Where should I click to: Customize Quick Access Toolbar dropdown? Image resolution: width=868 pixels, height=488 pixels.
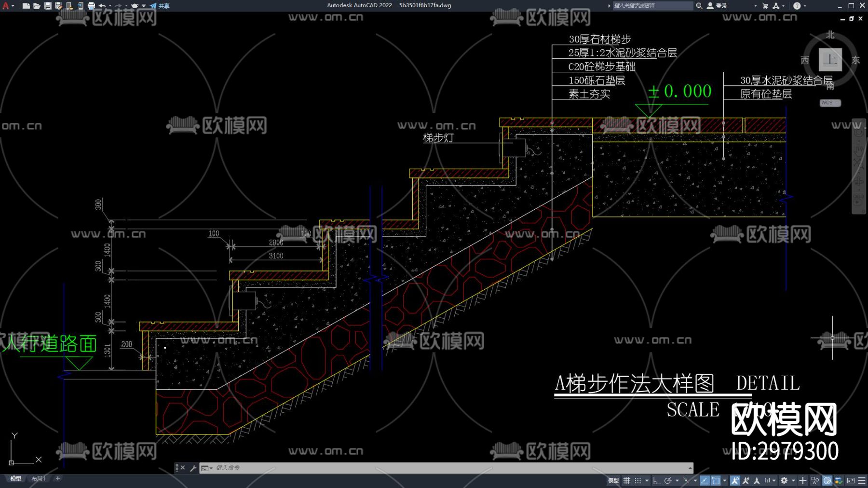[144, 6]
